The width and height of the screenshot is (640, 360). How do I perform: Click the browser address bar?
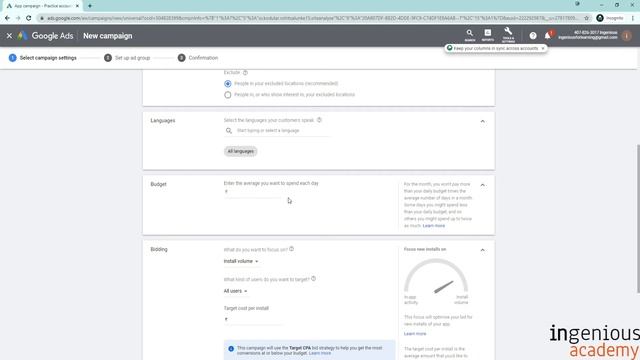pyautogui.click(x=312, y=18)
